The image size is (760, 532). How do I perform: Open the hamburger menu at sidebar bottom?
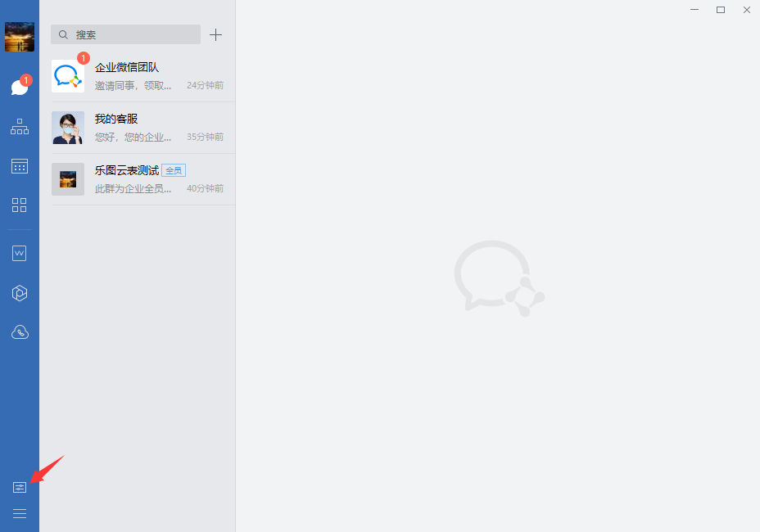pos(20,514)
